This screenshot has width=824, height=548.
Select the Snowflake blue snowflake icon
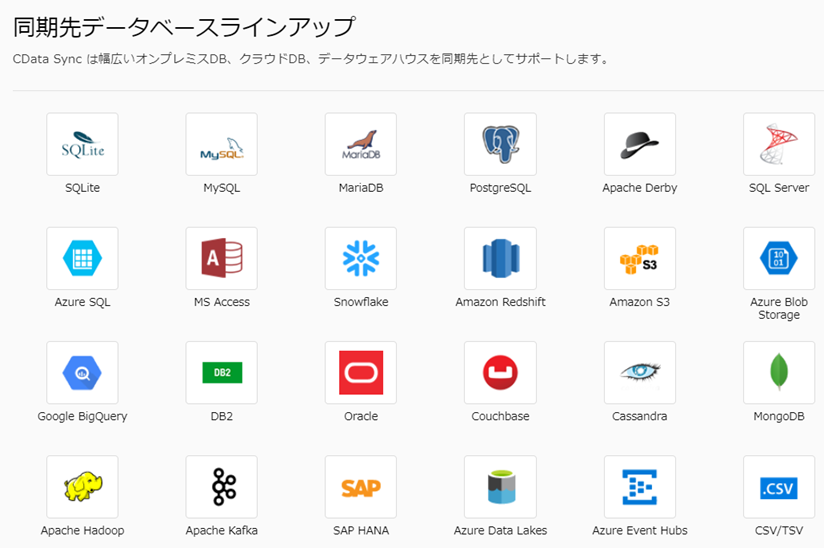(361, 258)
